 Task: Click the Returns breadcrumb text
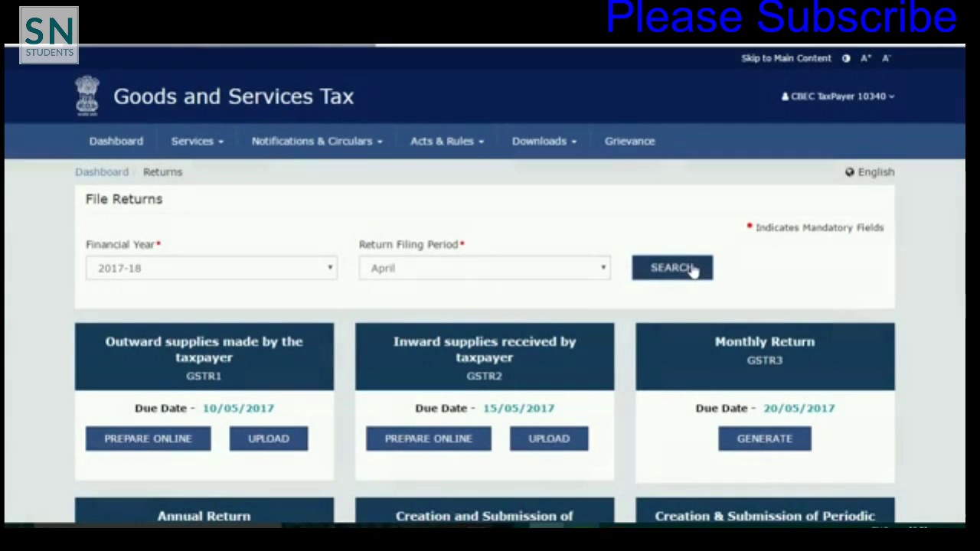click(x=162, y=172)
